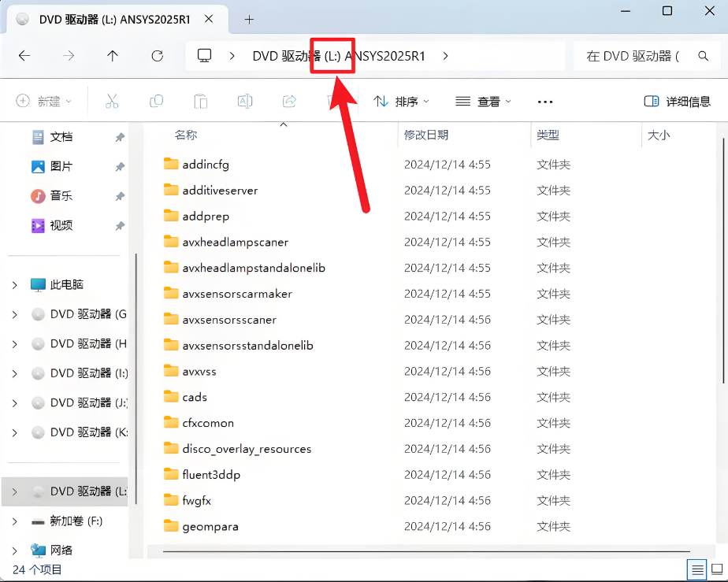Click the Cut scissors icon
Screen dimensions: 728x582
[112, 101]
